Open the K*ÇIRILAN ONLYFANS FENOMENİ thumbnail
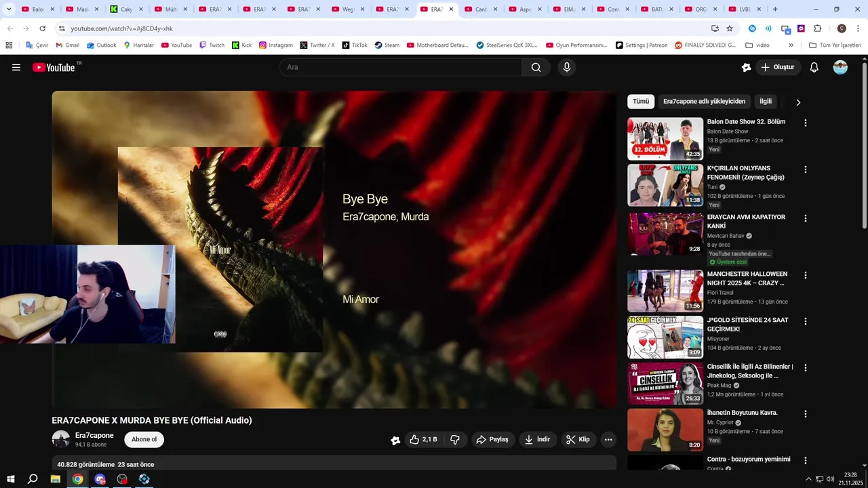The height and width of the screenshot is (488, 868). (x=665, y=185)
